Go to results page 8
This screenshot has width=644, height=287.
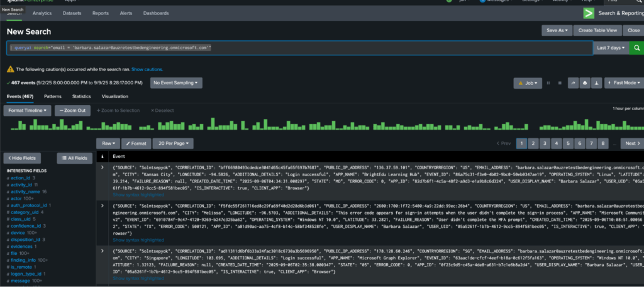tap(602, 143)
